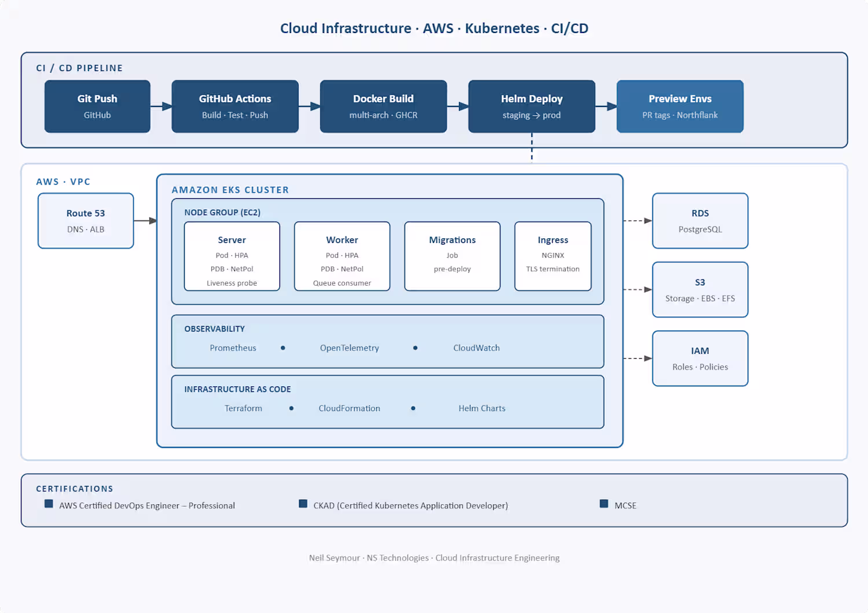Click the NODE GROUP (EC2) label
868x613 pixels.
(223, 212)
